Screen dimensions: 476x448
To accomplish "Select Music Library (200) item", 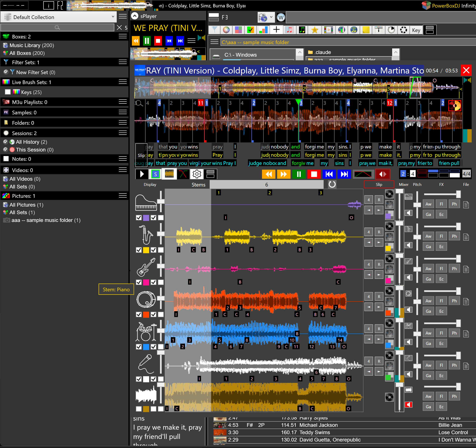I will tap(32, 45).
